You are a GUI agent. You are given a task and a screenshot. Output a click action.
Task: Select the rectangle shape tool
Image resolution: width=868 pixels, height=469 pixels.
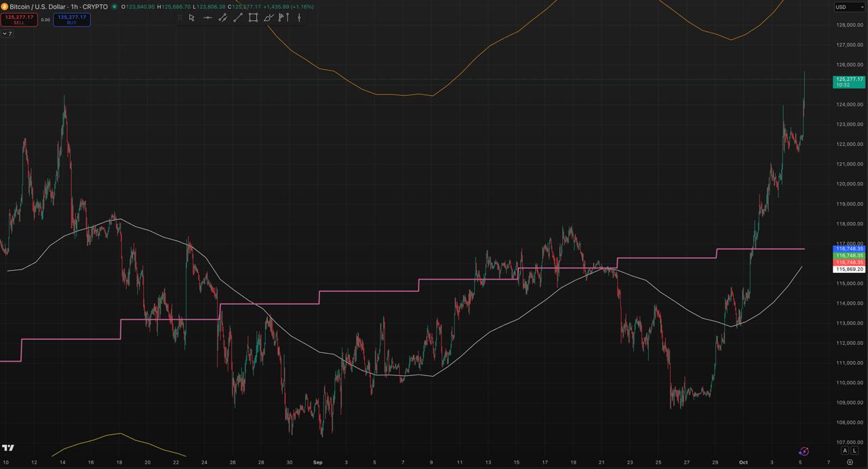click(253, 18)
